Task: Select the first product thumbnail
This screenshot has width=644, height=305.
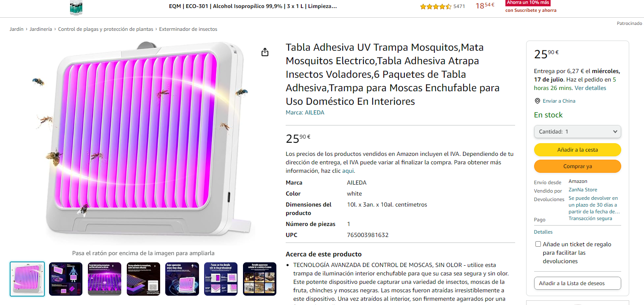Action: 27,279
